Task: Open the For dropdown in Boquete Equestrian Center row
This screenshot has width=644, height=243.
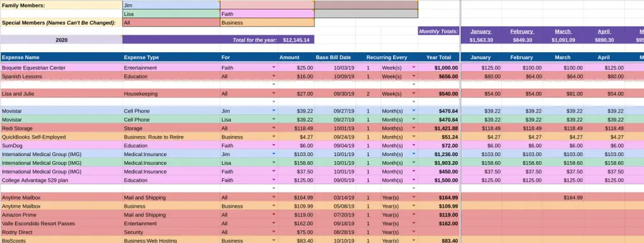Action: tap(274, 67)
